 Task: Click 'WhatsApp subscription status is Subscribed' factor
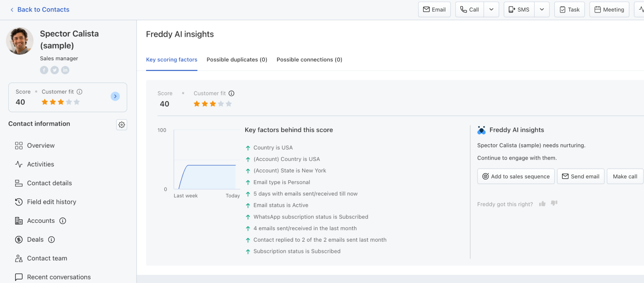click(311, 217)
